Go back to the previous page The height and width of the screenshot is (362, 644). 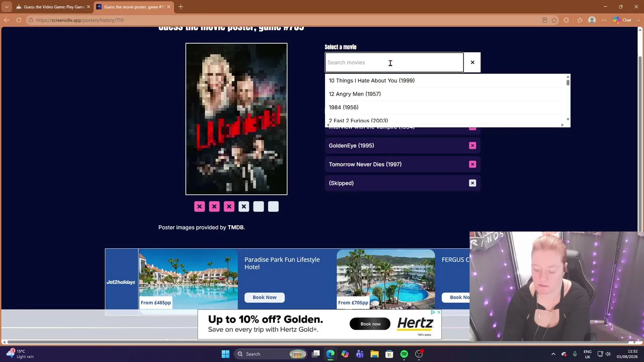pyautogui.click(x=7, y=20)
